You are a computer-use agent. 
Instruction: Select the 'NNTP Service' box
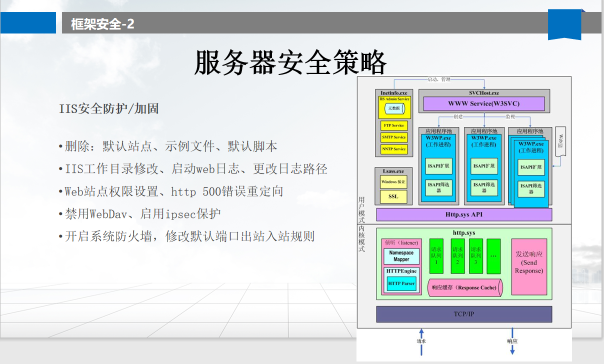[394, 149]
